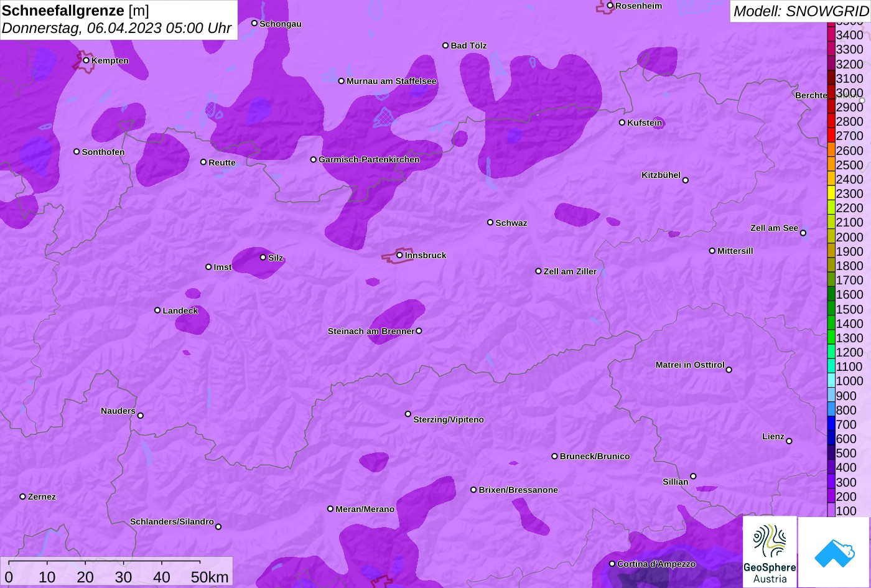Viewport: 871px width, 588px height.
Task: Select the Cortina d'Ampezzo marker
Action: (x=612, y=564)
